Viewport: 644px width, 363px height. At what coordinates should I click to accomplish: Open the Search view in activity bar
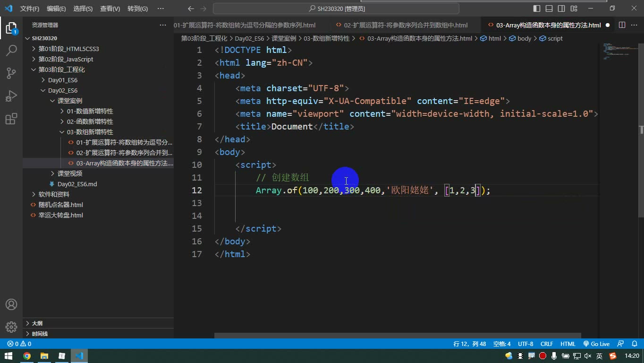coord(11,51)
